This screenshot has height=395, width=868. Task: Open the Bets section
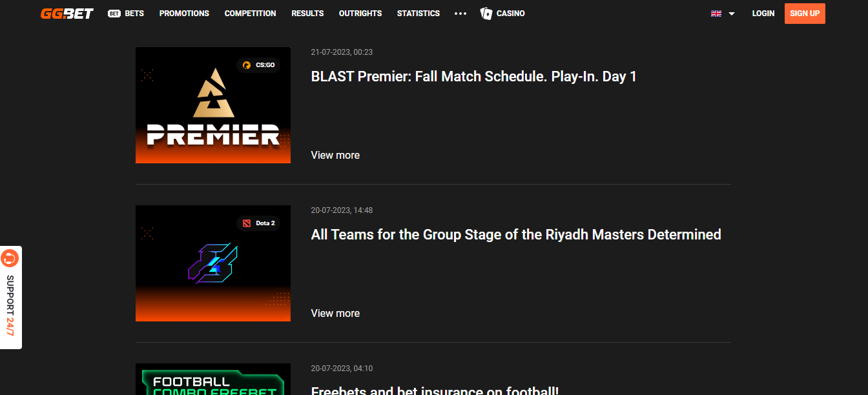pos(126,14)
